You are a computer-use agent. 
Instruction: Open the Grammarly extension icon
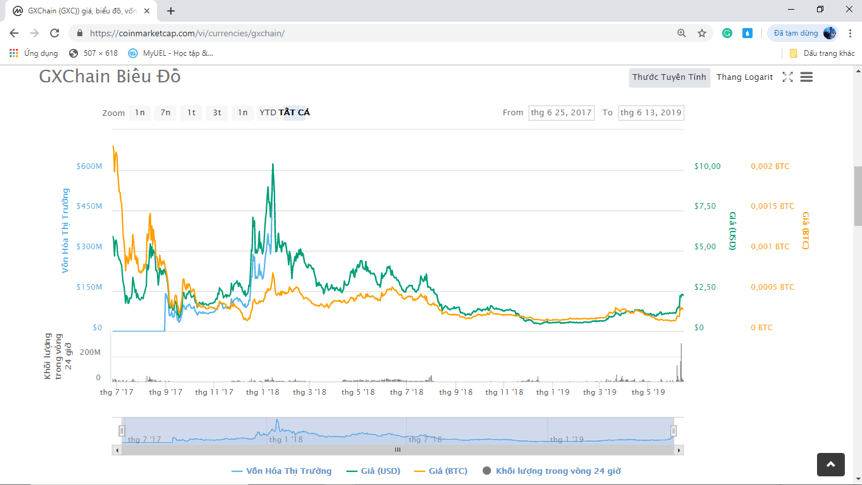tap(727, 33)
